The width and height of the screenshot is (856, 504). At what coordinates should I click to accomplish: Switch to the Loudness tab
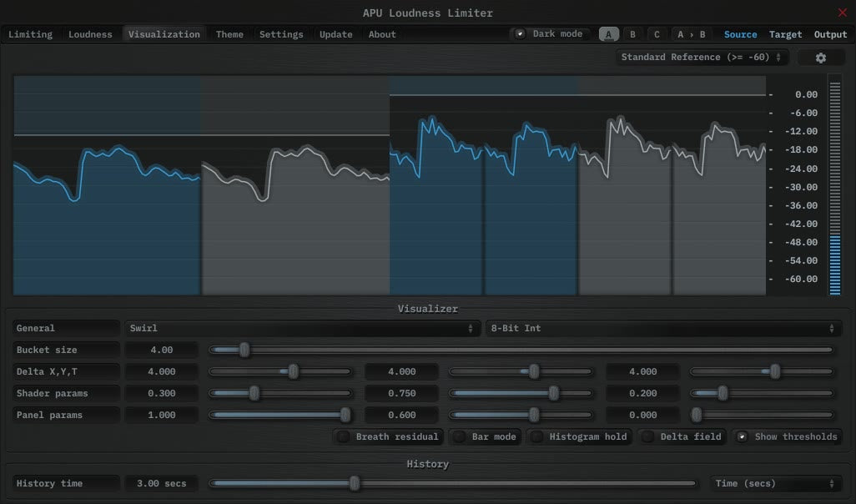click(x=90, y=34)
